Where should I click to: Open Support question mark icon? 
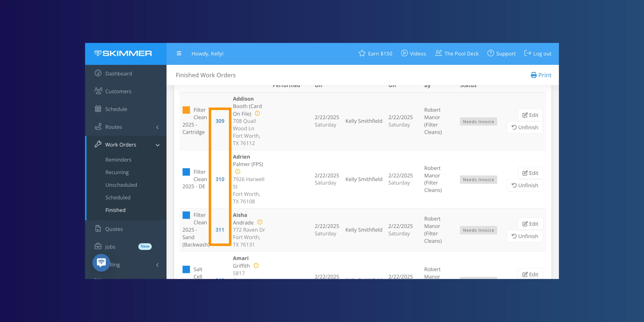tap(491, 53)
